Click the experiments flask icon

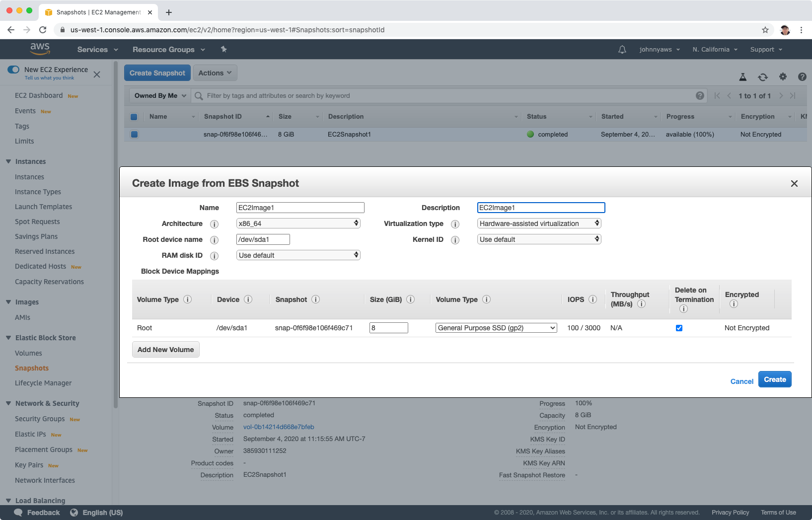pos(742,76)
